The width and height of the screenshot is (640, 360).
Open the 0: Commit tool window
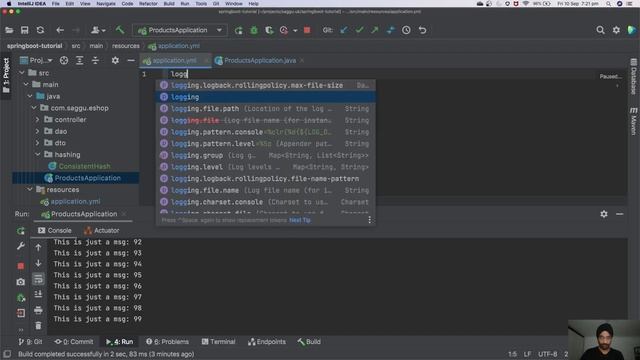pos(74,342)
